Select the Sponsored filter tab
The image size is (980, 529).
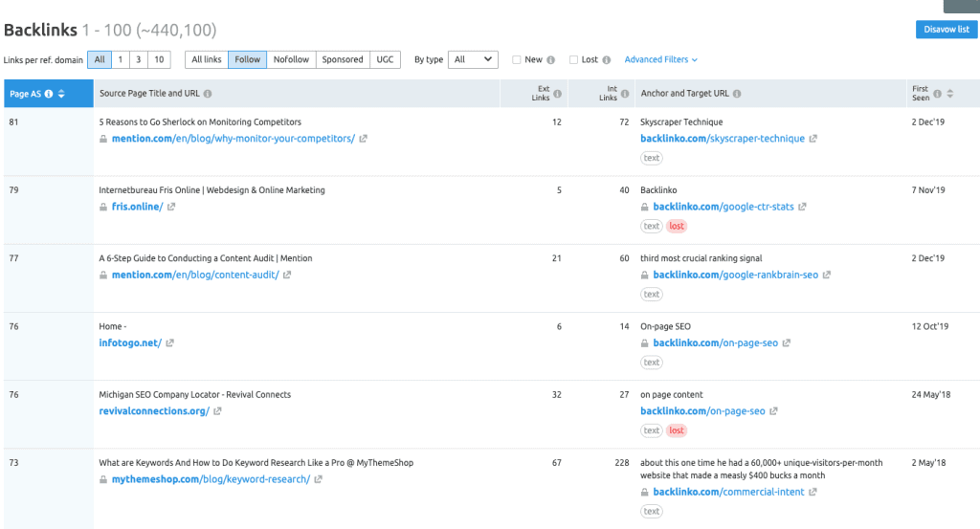point(343,59)
